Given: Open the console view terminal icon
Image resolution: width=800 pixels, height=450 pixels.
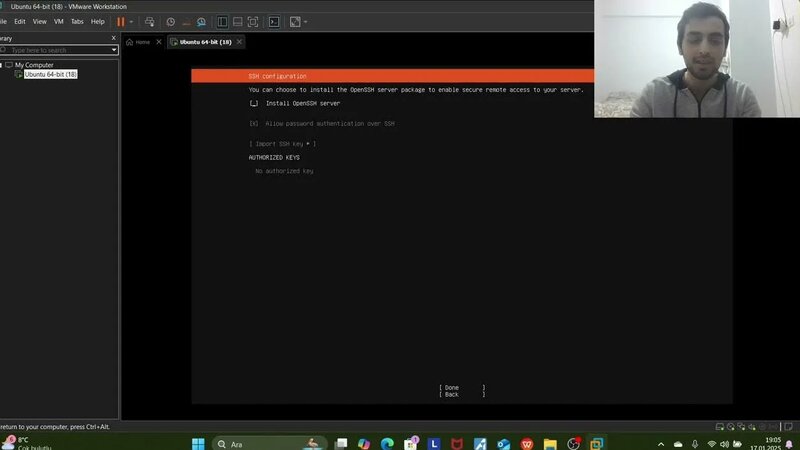Looking at the screenshot, I should (274, 22).
